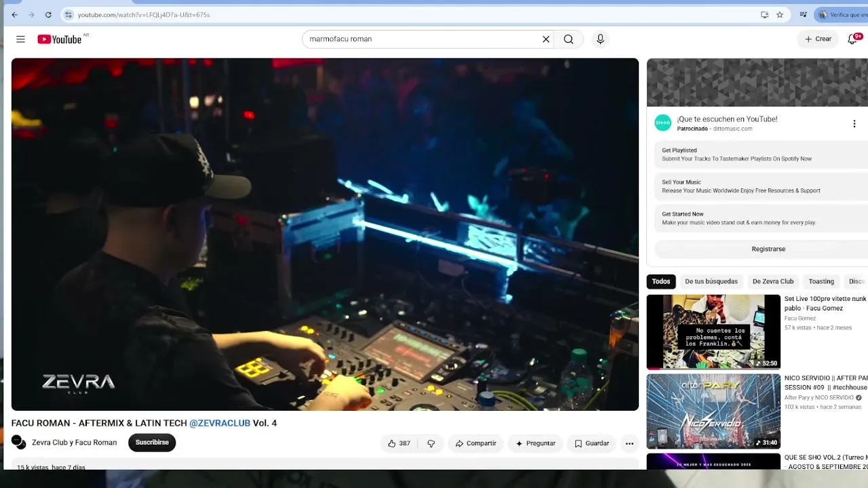Select the Todos filter chip
Screen dimensions: 868x488
tap(661, 281)
